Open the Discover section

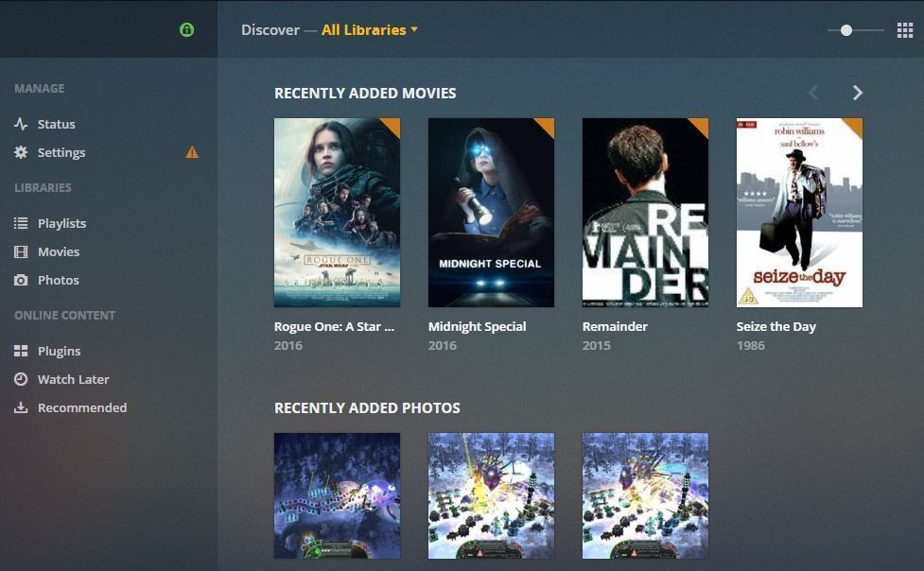[x=270, y=29]
